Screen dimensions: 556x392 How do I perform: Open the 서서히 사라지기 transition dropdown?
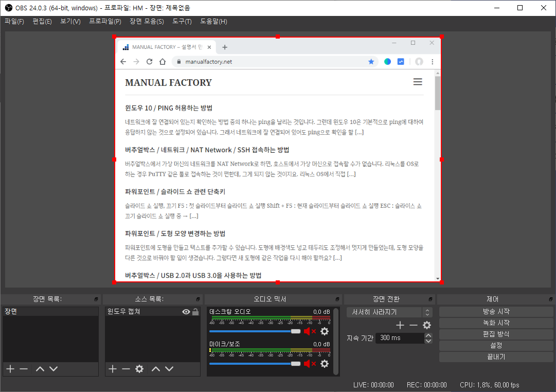389,312
